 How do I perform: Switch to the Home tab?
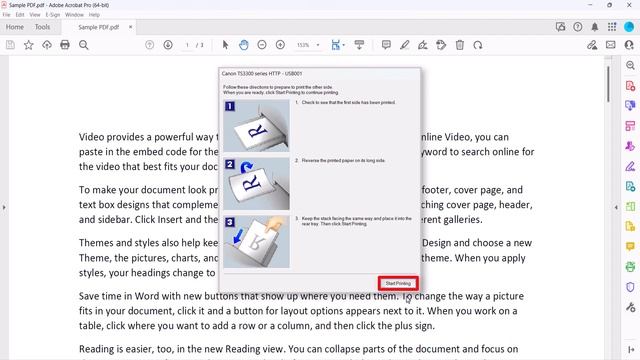15,27
